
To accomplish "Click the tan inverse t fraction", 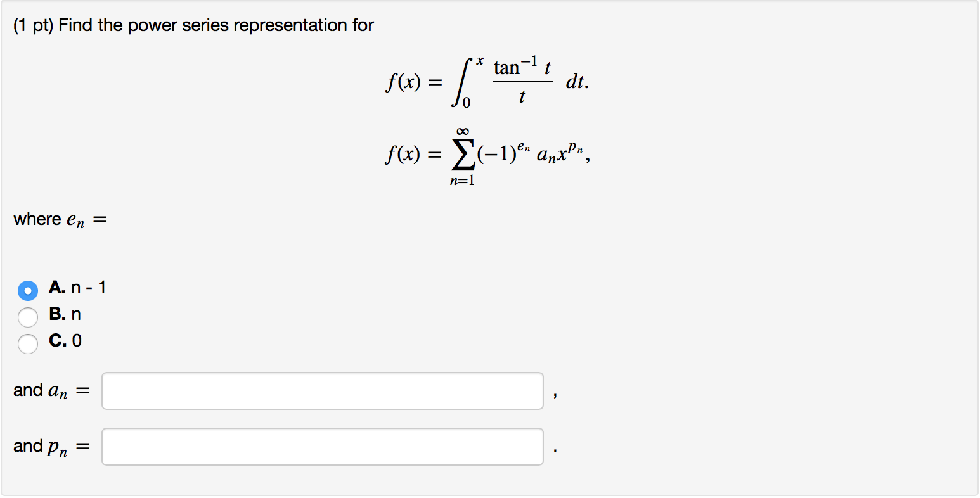I will [x=521, y=81].
